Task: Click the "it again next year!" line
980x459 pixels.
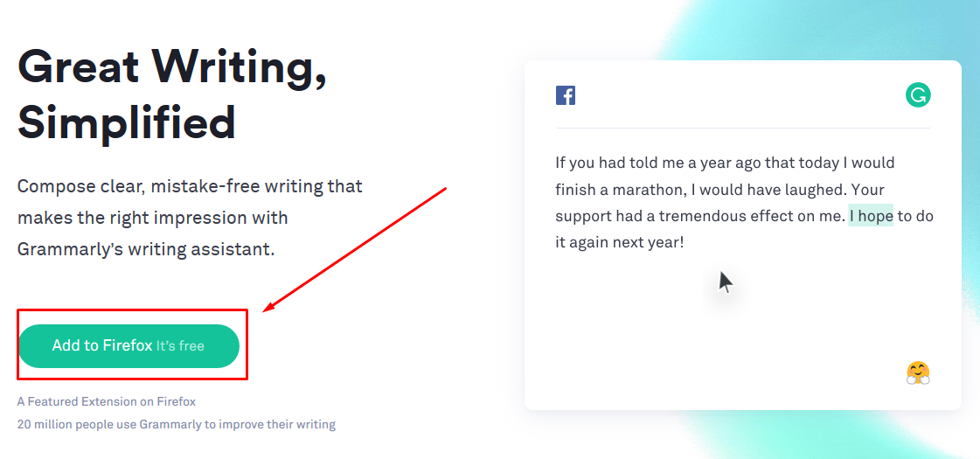Action: (619, 242)
